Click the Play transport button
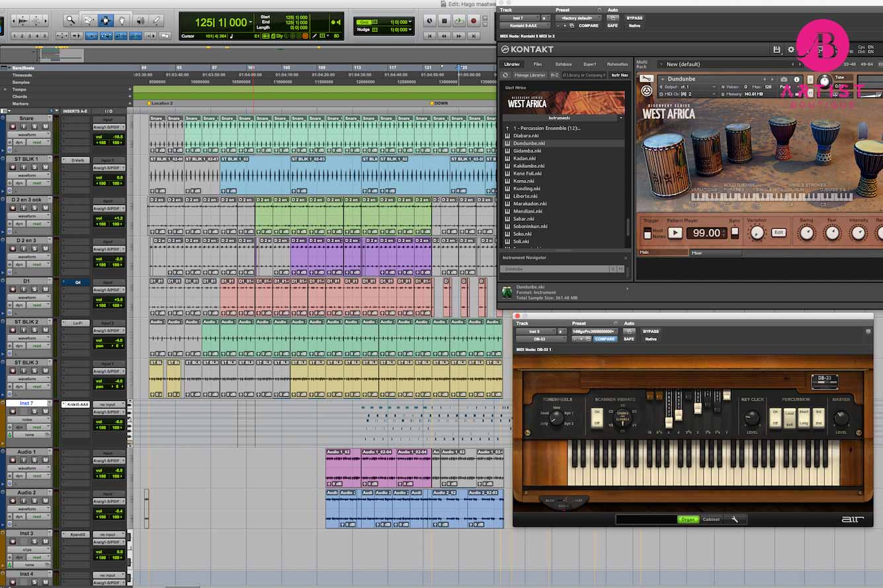883x588 pixels. 459,21
